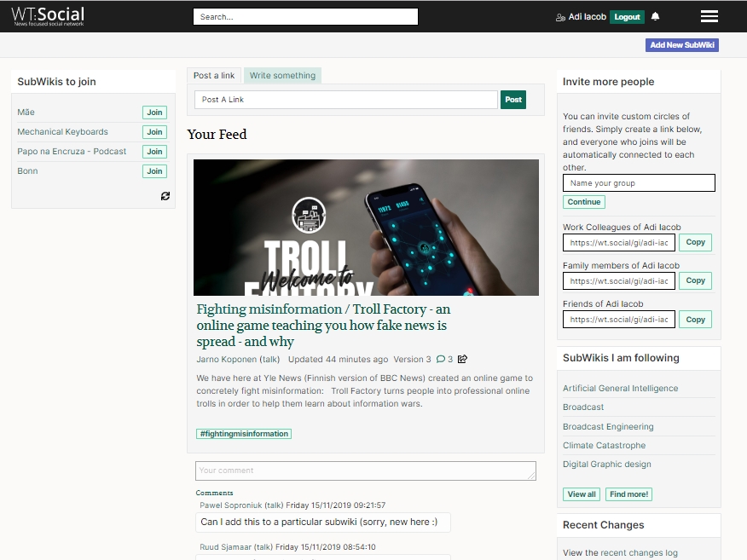This screenshot has width=747, height=560.
Task: Open Pawel Soproniuk commenter profile
Action: point(231,505)
